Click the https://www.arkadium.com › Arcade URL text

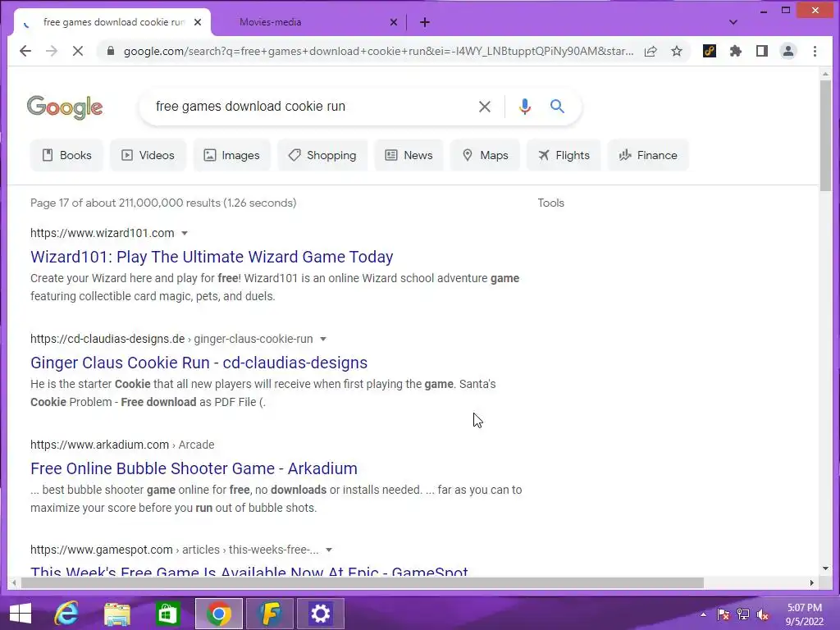122,445
